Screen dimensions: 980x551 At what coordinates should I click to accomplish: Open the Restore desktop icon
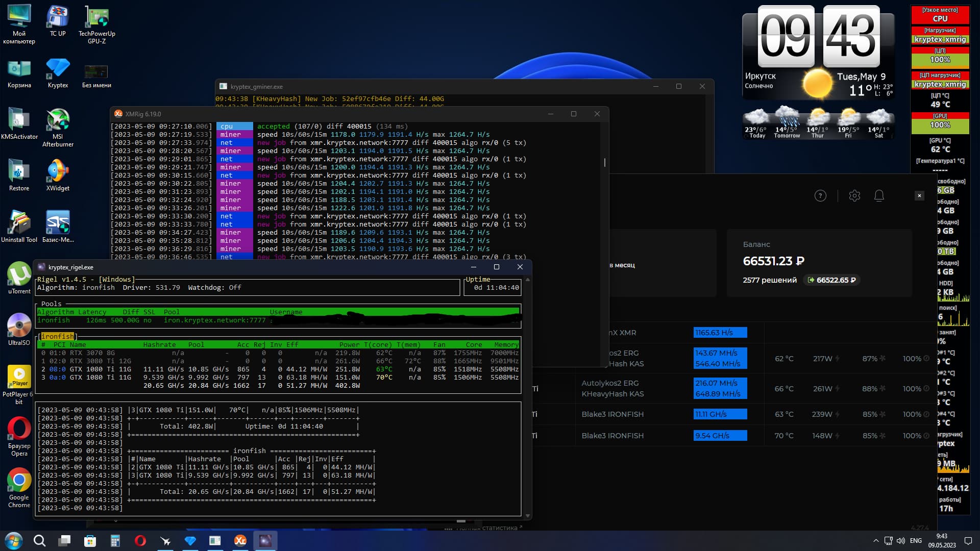coord(19,175)
